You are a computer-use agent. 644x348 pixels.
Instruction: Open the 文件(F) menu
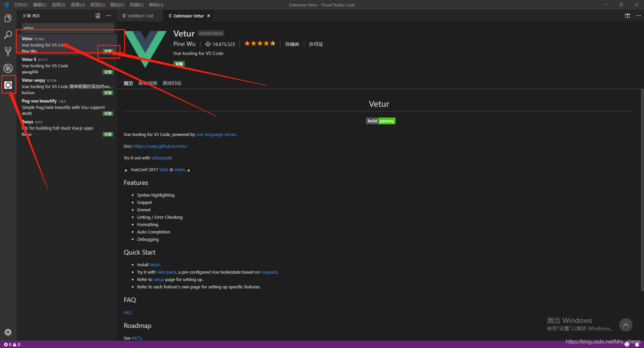[x=21, y=5]
